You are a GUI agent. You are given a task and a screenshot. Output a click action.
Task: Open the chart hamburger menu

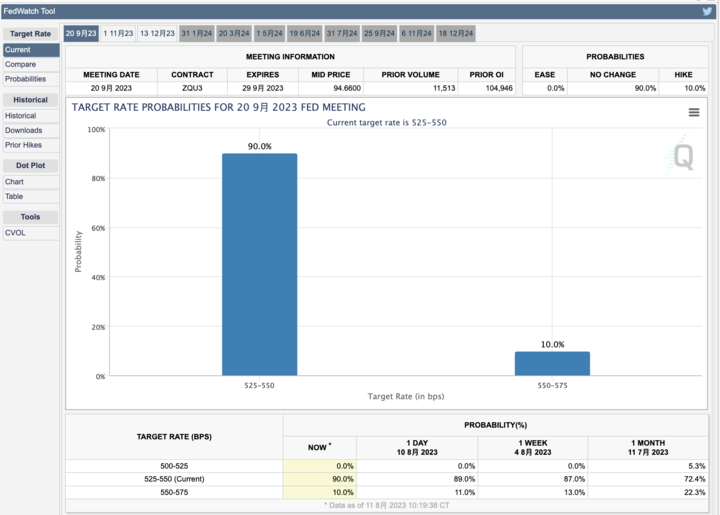tap(694, 112)
